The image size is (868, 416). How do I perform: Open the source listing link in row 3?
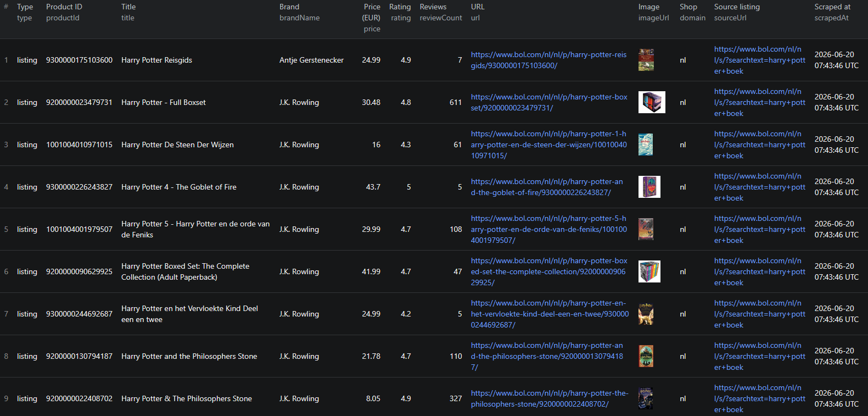(760, 145)
